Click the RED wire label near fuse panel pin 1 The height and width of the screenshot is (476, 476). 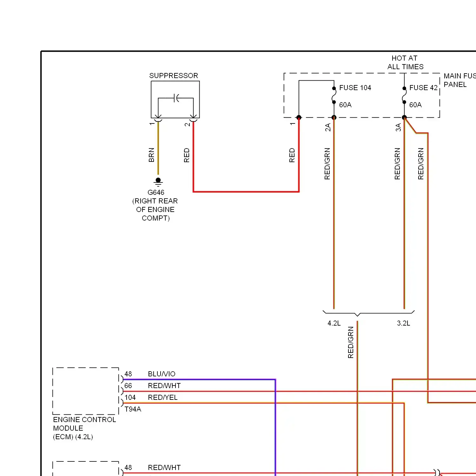292,155
